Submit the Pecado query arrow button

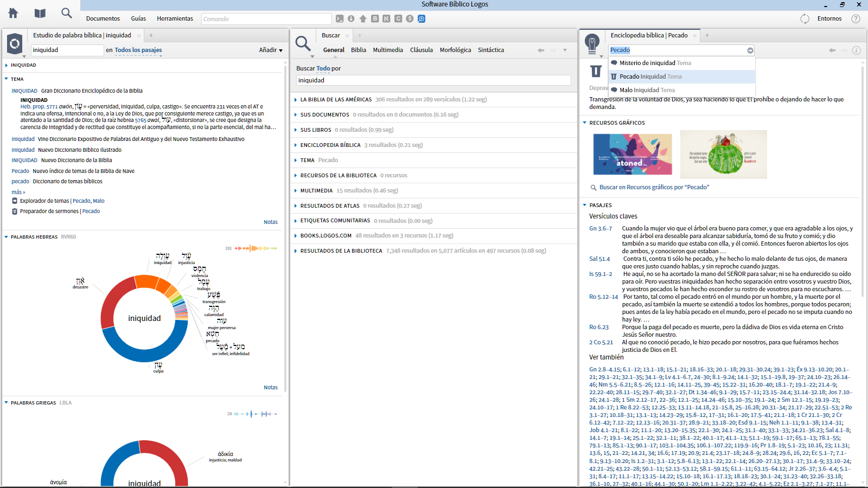point(750,50)
